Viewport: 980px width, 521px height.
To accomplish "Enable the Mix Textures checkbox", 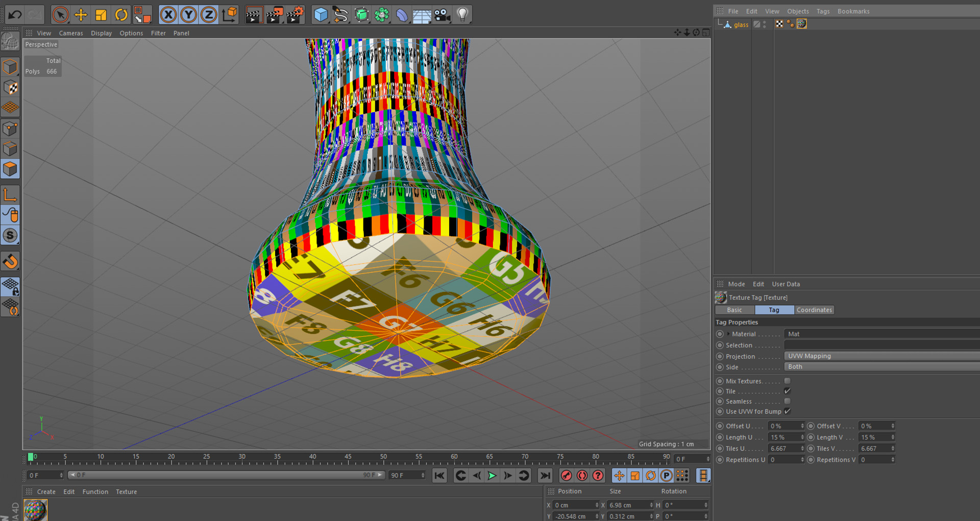I will coord(788,381).
